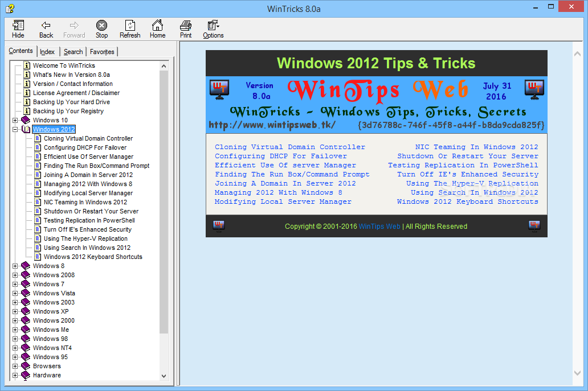Select the Windows 95 tree item

50,357
